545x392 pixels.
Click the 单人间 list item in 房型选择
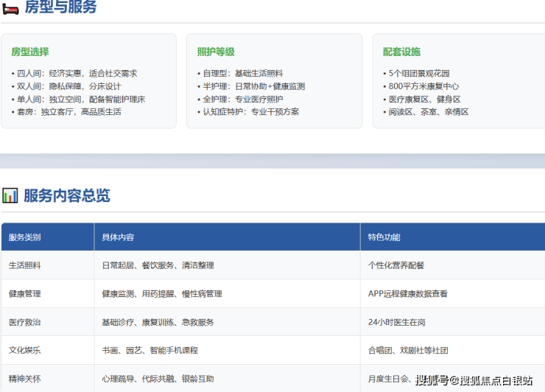[79, 99]
